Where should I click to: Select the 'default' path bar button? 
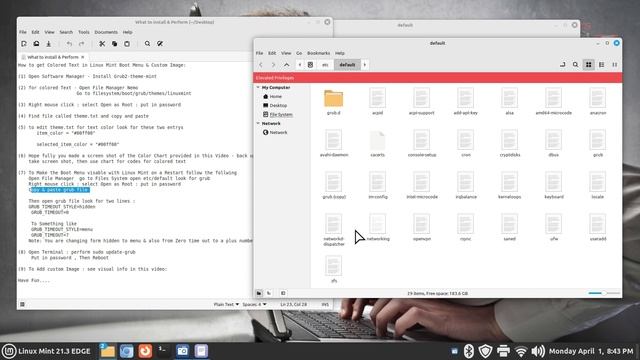(x=347, y=65)
